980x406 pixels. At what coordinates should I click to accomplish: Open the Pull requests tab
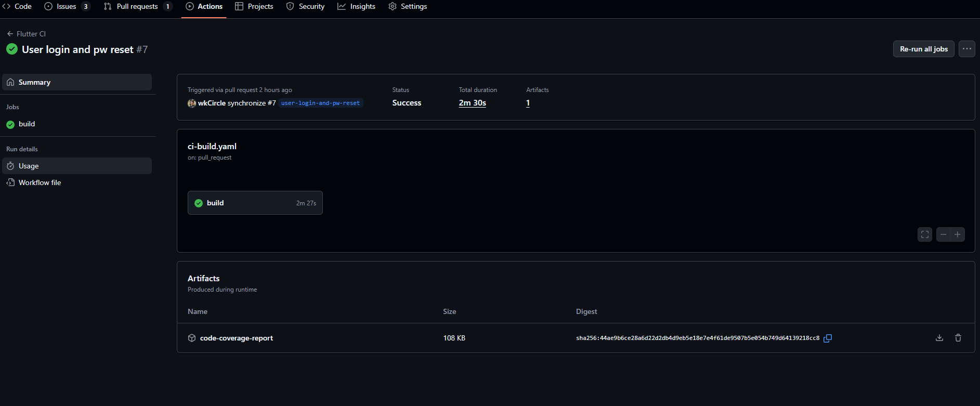pyautogui.click(x=137, y=6)
